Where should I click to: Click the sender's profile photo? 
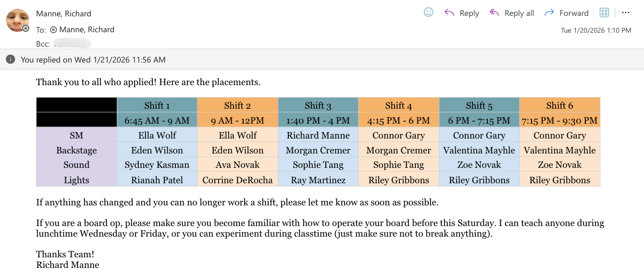click(17, 20)
